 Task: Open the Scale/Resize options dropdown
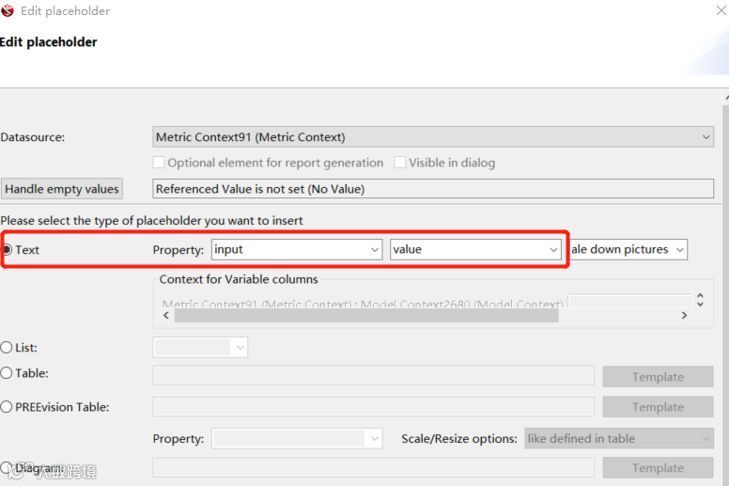[x=619, y=438]
